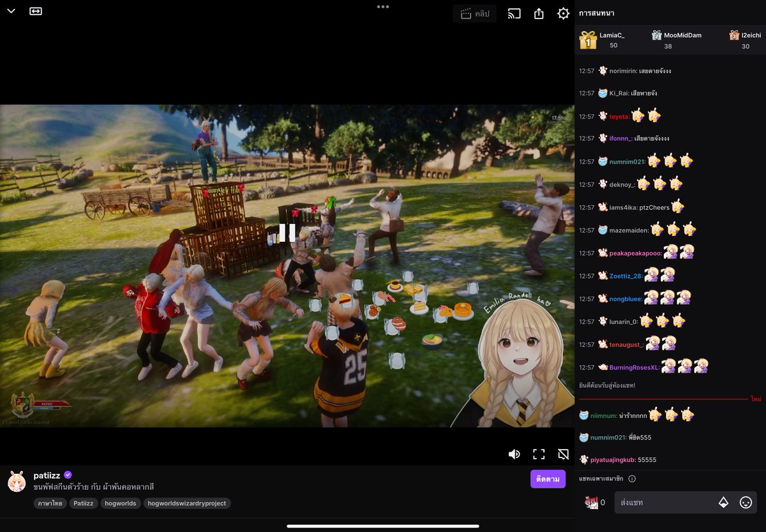Show info about members-only chat

632,478
